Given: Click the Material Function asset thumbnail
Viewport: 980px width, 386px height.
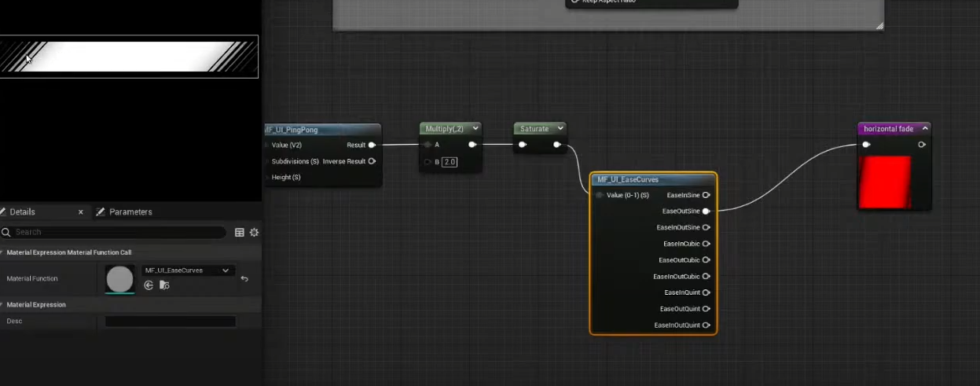Looking at the screenshot, I should point(120,279).
